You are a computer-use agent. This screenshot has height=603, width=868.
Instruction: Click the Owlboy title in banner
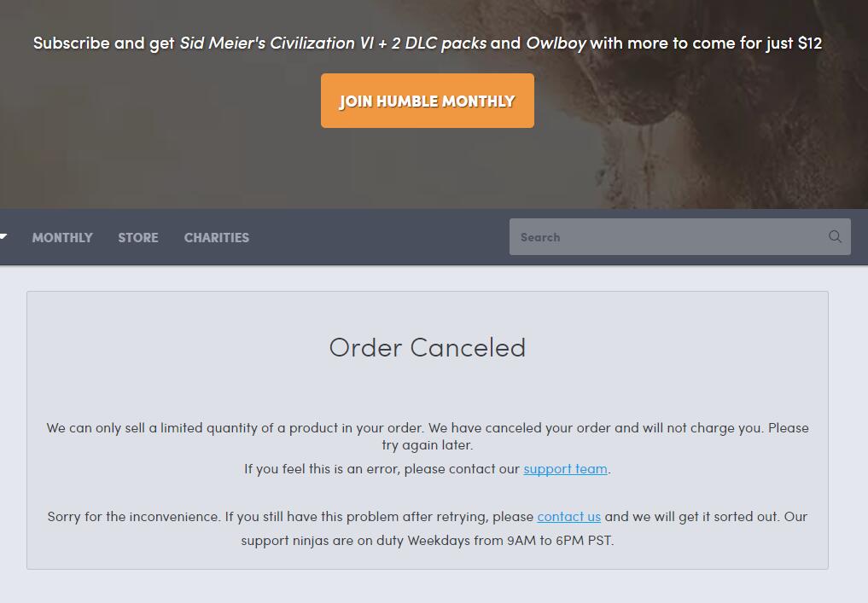click(x=556, y=43)
